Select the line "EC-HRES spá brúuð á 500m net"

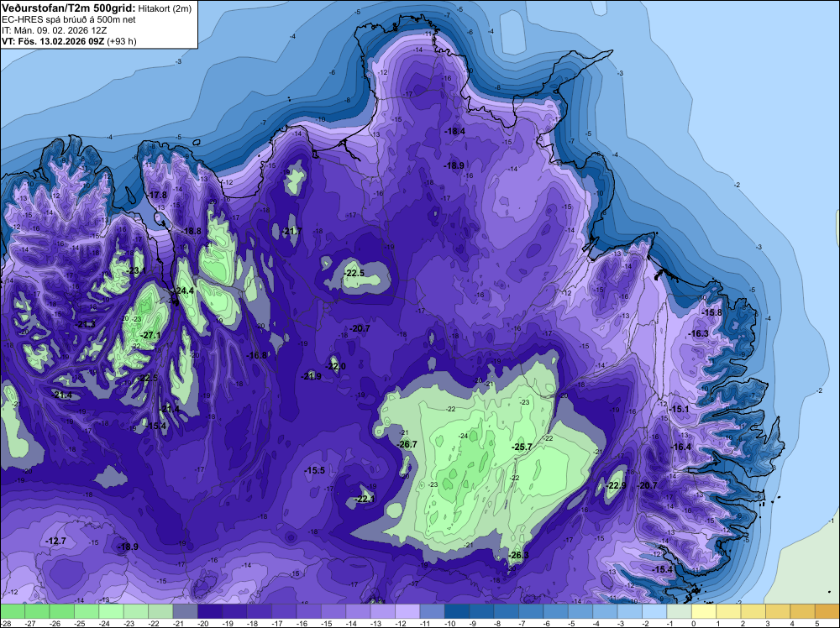pos(69,19)
